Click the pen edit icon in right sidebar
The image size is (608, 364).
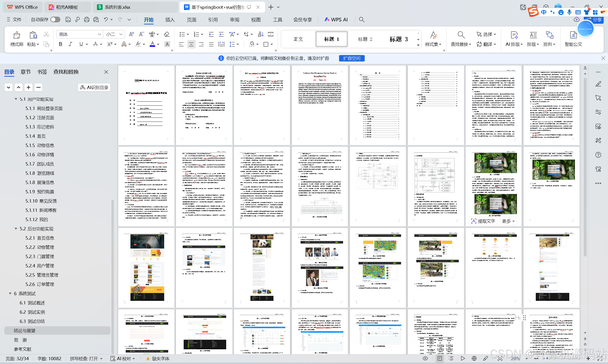(598, 84)
